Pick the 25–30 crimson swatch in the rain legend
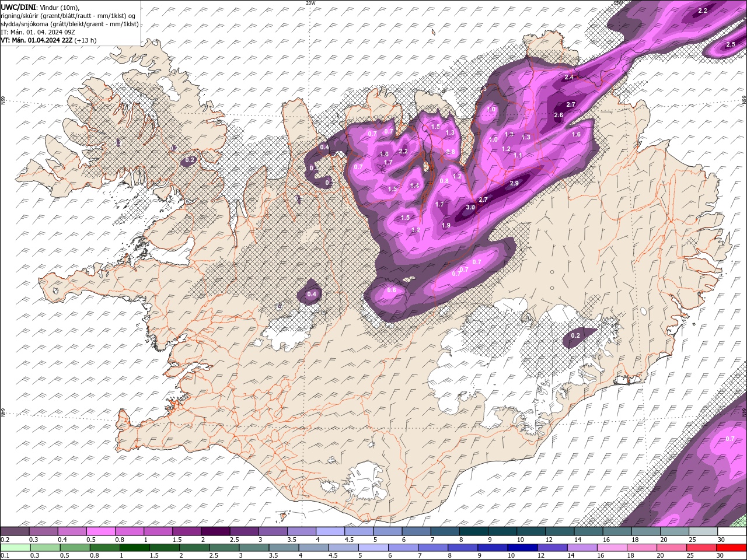This screenshot has width=747, height=560. tap(701, 548)
